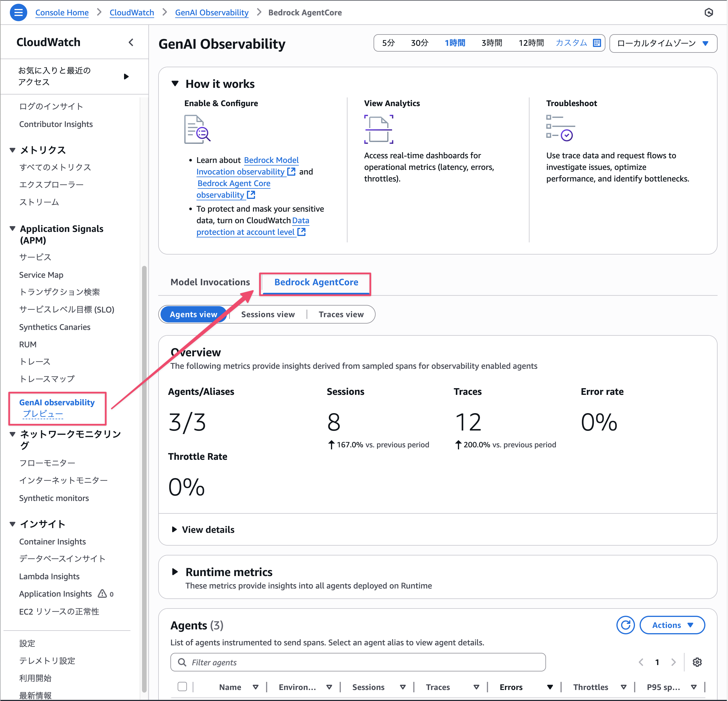The height and width of the screenshot is (701, 728).
Task: Open the Bedrock AgentCore tab
Action: coord(316,282)
